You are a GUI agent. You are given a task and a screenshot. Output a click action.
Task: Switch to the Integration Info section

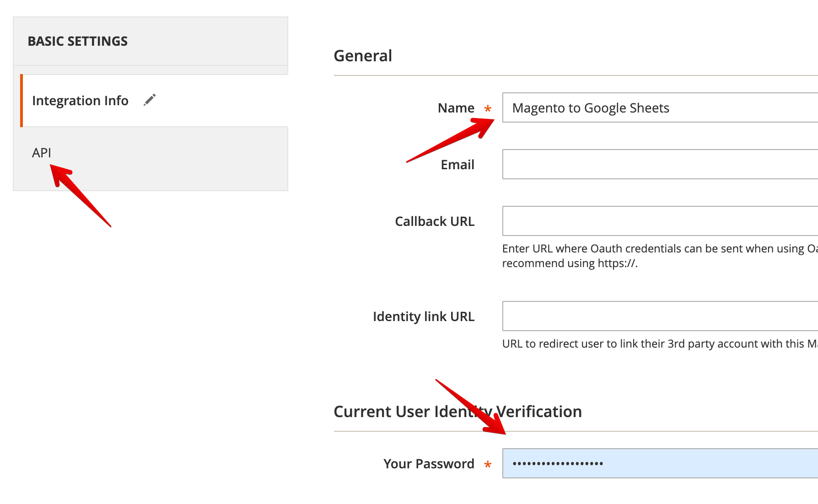(x=80, y=100)
